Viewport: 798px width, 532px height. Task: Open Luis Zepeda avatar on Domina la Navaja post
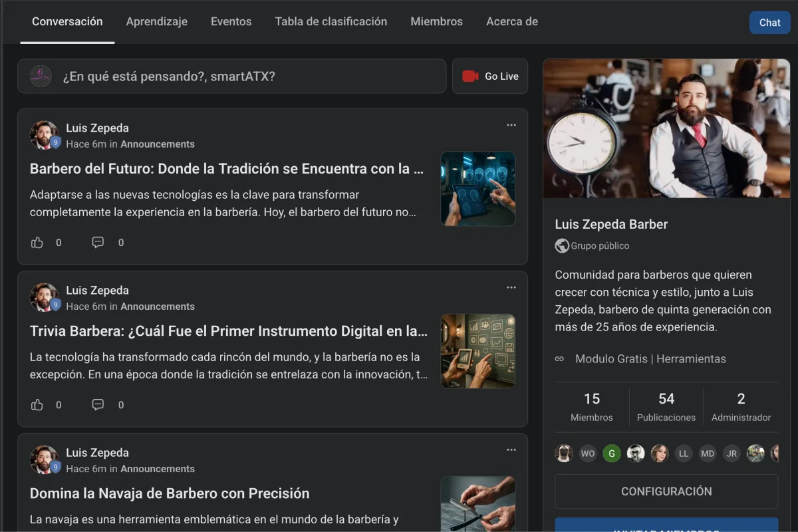[x=44, y=460]
